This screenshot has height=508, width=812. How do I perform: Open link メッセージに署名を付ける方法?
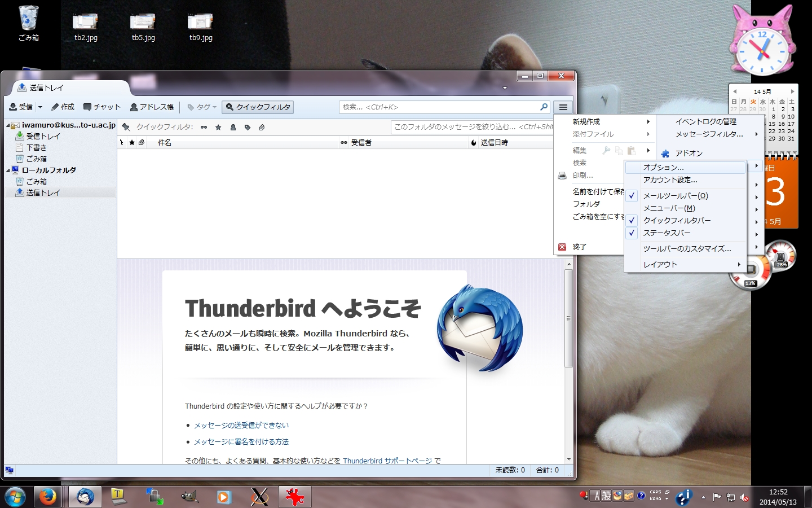(241, 441)
